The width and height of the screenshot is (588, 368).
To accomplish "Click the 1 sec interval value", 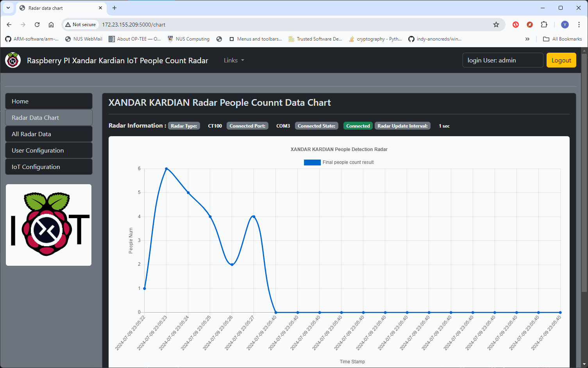I will (x=444, y=126).
